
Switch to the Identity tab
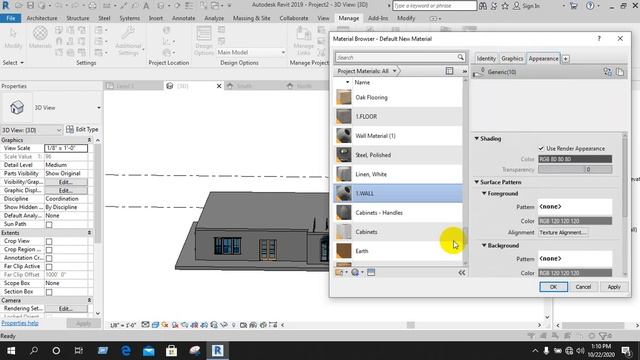(x=486, y=58)
